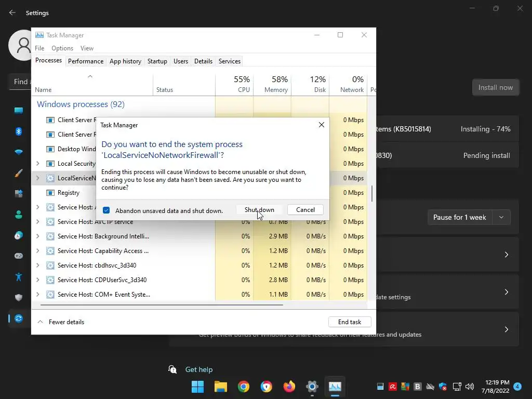Select the Desktop Window process icon
Screen dimensions: 532x399
50,149
